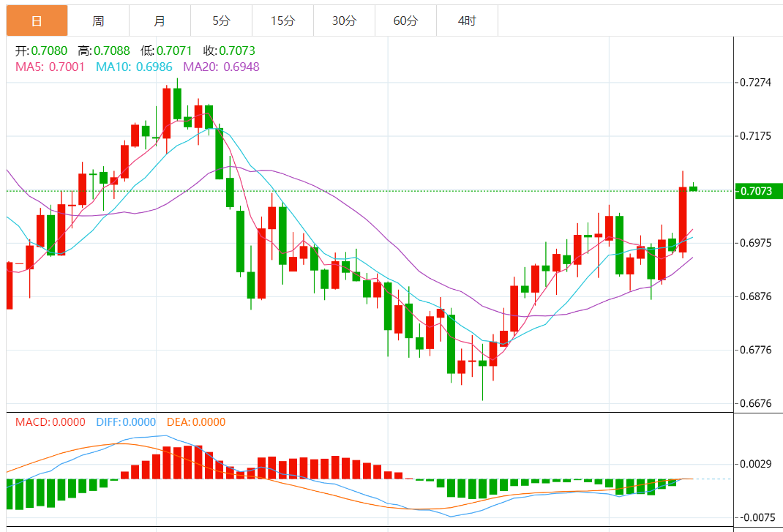Screen dimensions: 783x532
Task: Click the 0.0029 MACD axis label
Action: tap(755, 464)
